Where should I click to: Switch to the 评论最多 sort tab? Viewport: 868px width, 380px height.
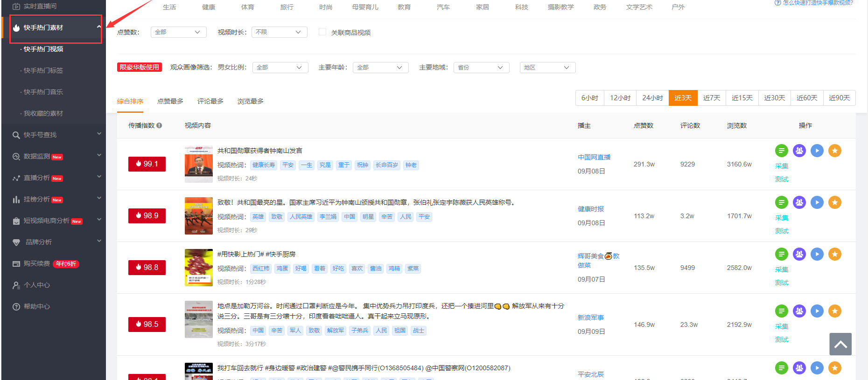point(210,101)
